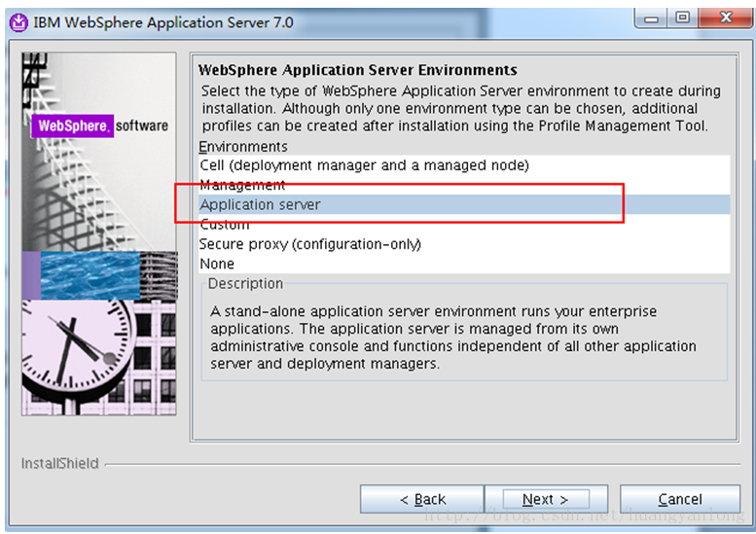Image resolution: width=756 pixels, height=534 pixels.
Task: Select the Application server environment
Action: coord(464,205)
